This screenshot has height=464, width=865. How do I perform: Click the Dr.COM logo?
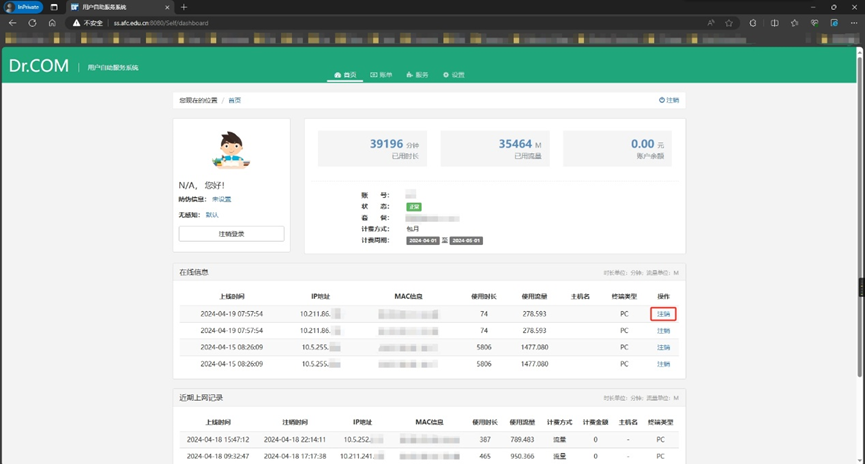38,67
